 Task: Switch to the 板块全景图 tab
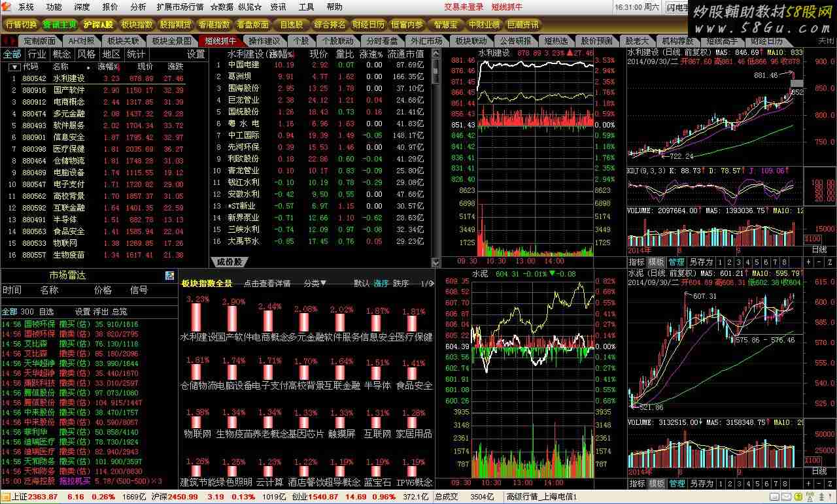171,41
